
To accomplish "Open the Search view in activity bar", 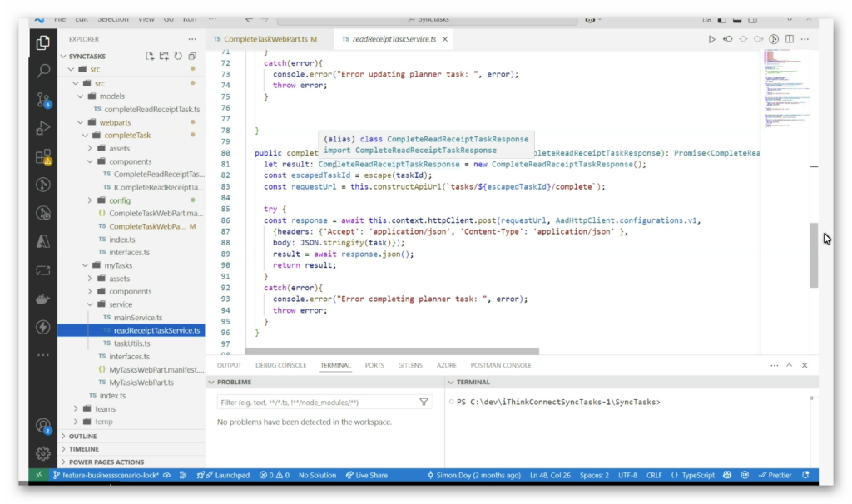I will (43, 71).
